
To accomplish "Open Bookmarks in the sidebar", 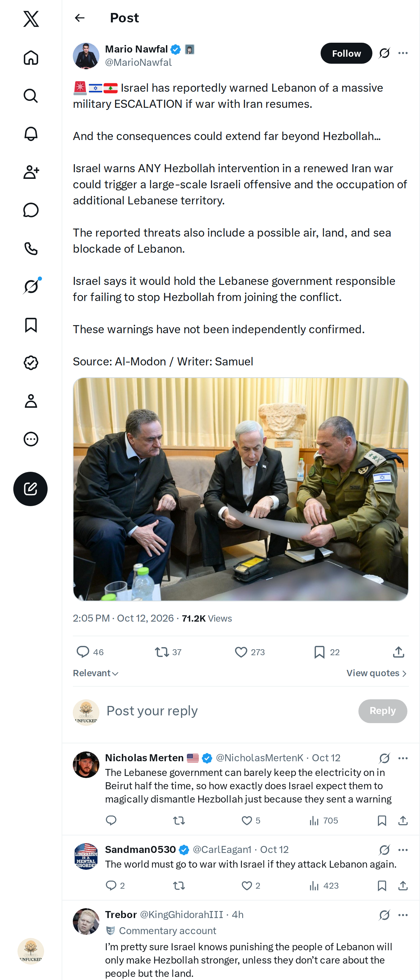I will point(31,325).
